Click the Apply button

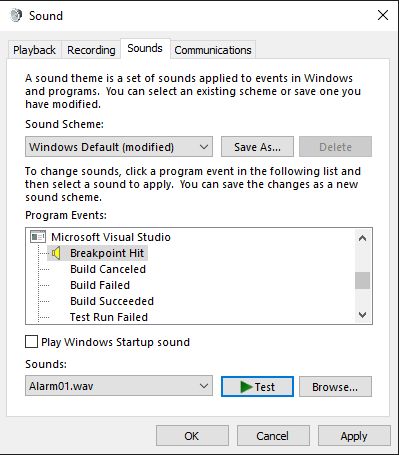click(x=354, y=436)
